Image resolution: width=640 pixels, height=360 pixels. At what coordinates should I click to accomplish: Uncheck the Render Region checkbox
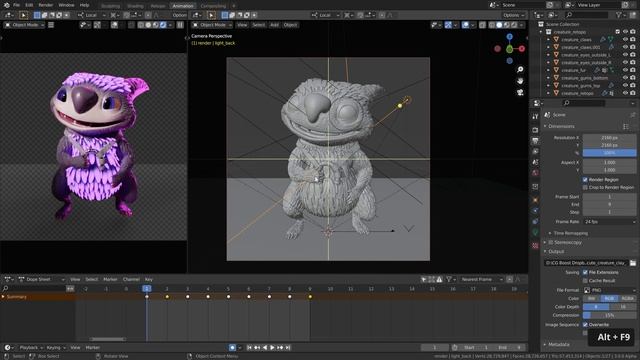pyautogui.click(x=585, y=180)
